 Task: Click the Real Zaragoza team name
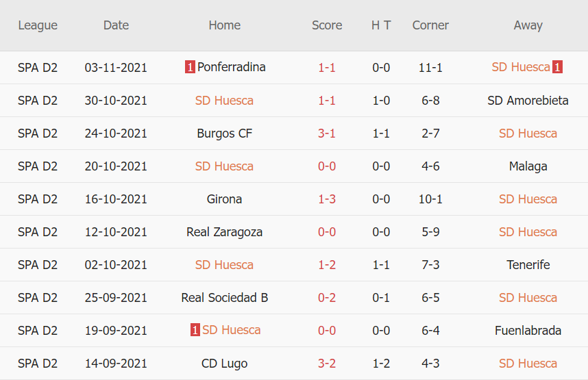[x=224, y=232]
